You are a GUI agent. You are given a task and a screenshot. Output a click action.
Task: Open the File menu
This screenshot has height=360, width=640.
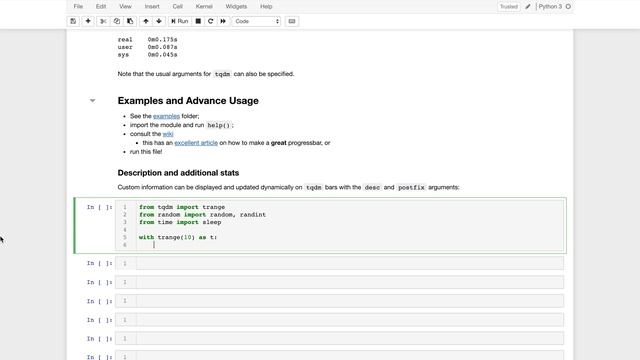(78, 7)
